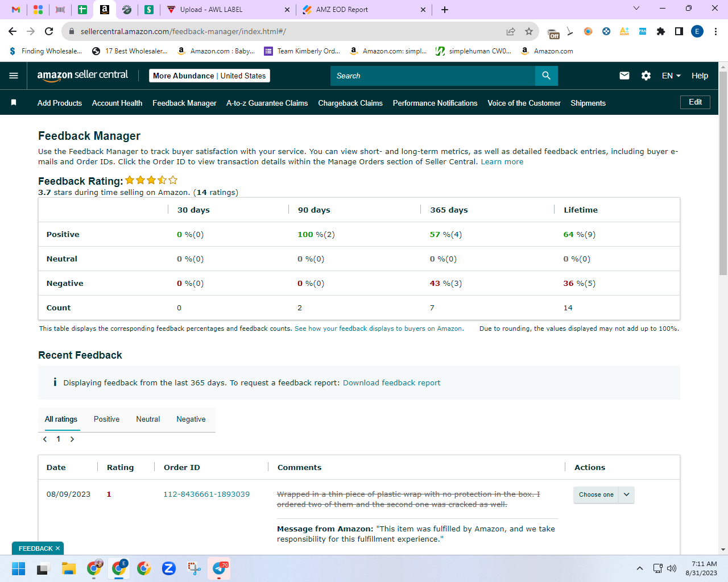Viewport: 728px width, 582px height.
Task: Open the Chrome tab search chevron
Action: (636, 9)
